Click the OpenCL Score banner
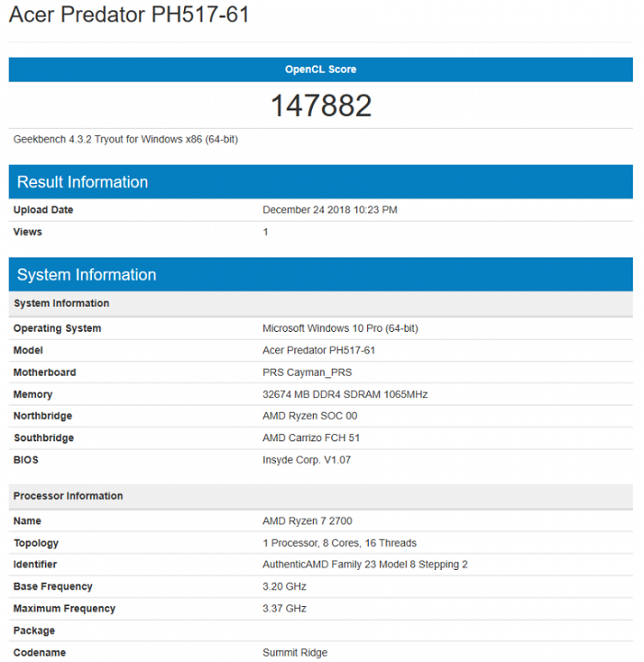 click(321, 70)
